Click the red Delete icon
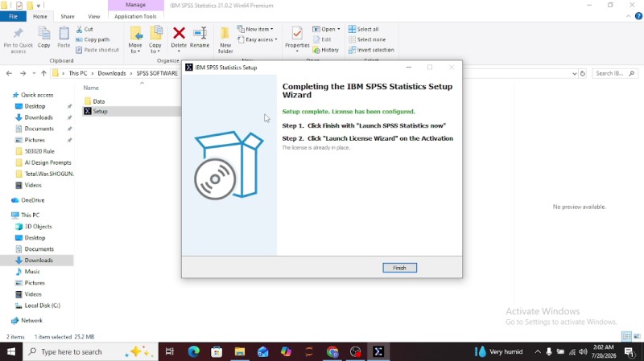The image size is (644, 361). pos(179,33)
